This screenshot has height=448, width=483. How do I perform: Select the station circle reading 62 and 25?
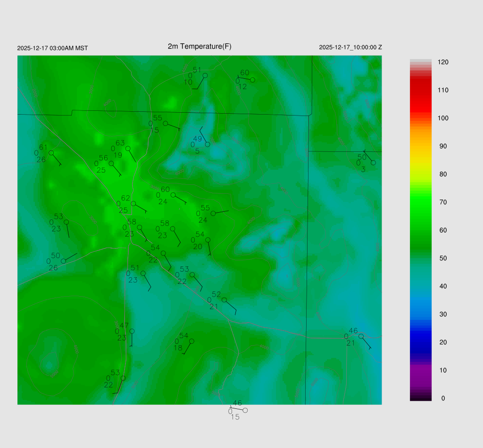click(x=133, y=204)
